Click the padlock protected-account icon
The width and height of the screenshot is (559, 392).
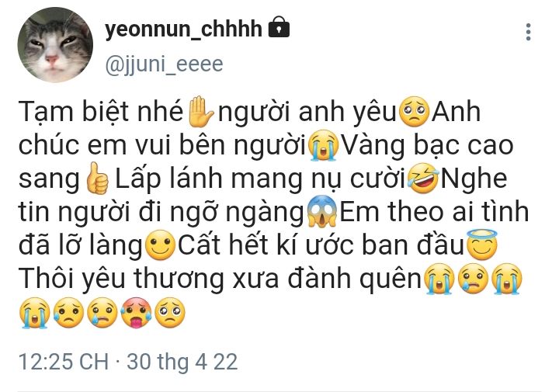[x=279, y=27]
